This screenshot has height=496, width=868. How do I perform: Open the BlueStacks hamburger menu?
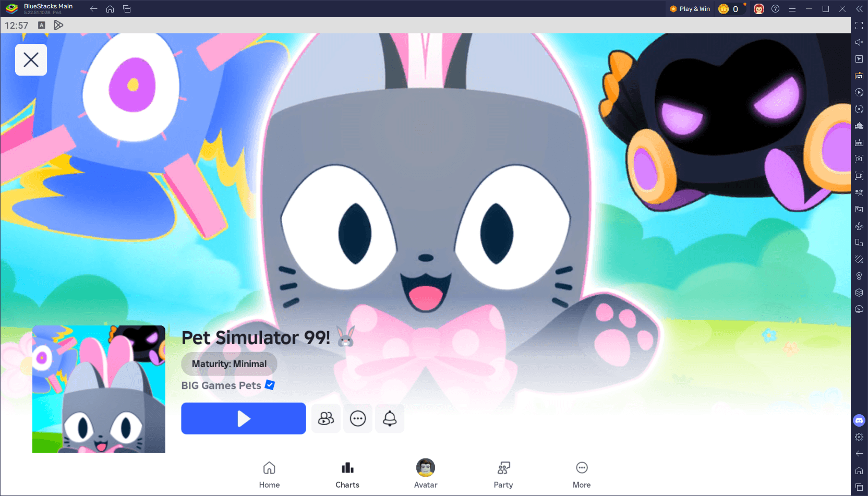point(792,9)
